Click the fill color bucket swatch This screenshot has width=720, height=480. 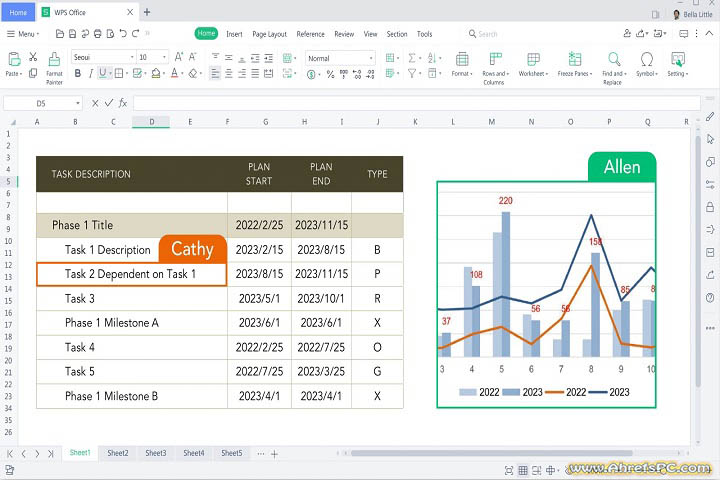[156, 73]
